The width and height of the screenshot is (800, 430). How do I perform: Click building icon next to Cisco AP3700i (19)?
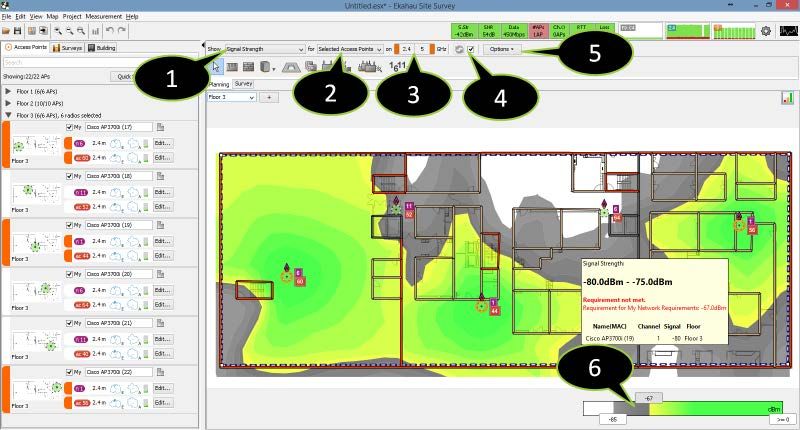[160, 225]
